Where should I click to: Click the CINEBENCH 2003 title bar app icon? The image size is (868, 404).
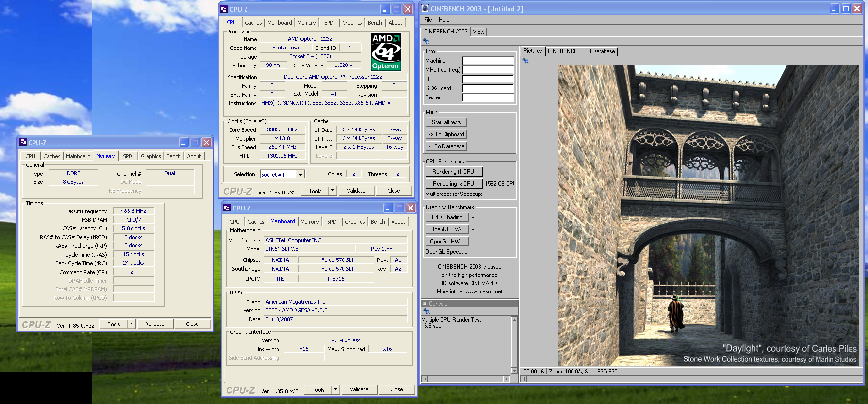tap(425, 8)
